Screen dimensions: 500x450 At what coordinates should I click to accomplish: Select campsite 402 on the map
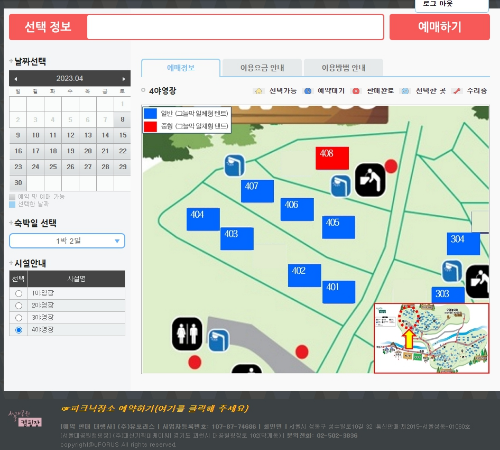click(304, 275)
